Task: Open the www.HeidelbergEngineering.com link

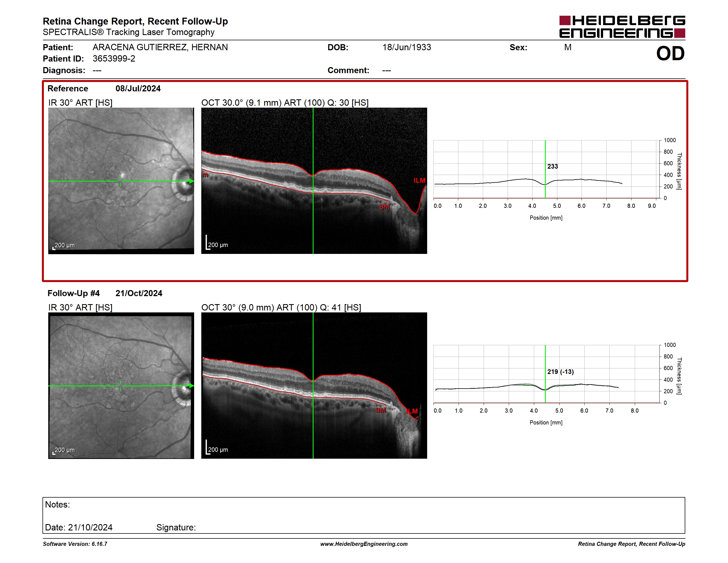Action: coord(364,544)
